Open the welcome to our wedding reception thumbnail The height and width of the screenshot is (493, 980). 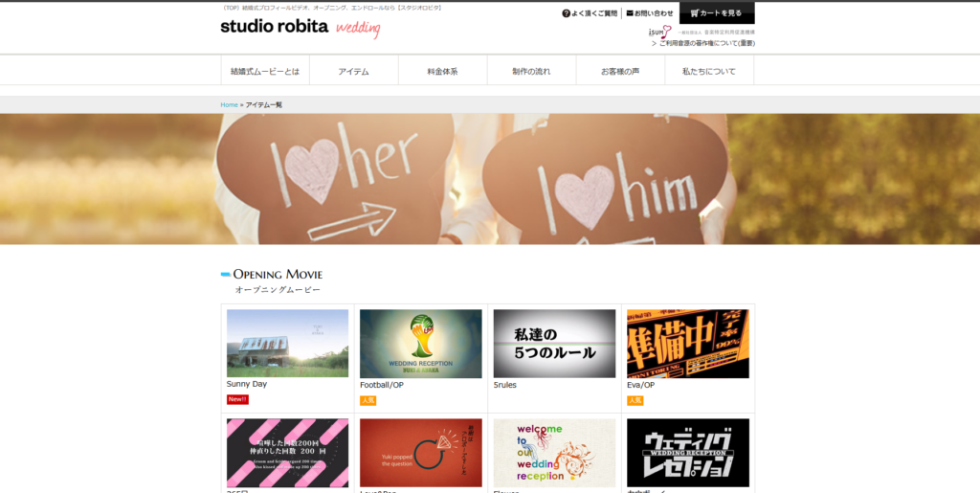(x=554, y=452)
